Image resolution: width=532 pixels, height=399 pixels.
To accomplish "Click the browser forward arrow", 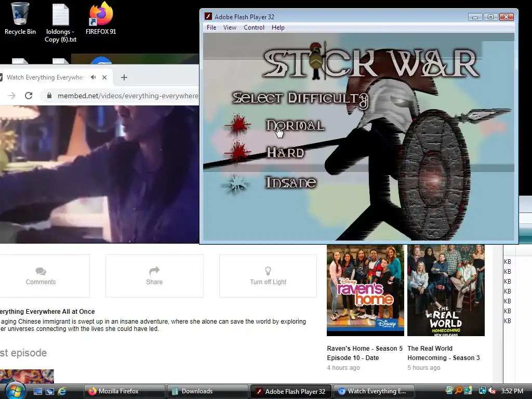I will (11, 96).
